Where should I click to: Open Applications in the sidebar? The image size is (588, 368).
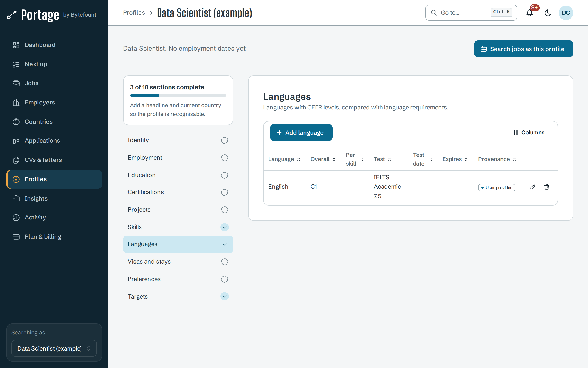click(54, 141)
